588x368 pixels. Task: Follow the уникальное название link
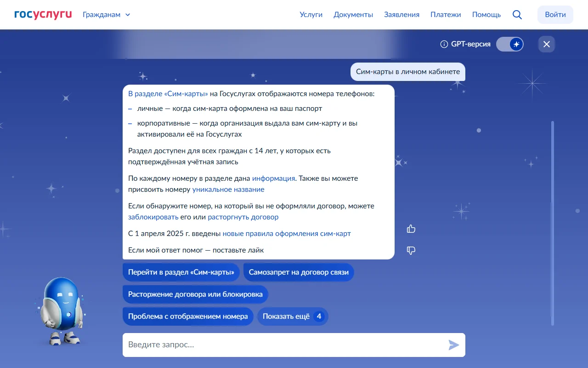pos(228,190)
